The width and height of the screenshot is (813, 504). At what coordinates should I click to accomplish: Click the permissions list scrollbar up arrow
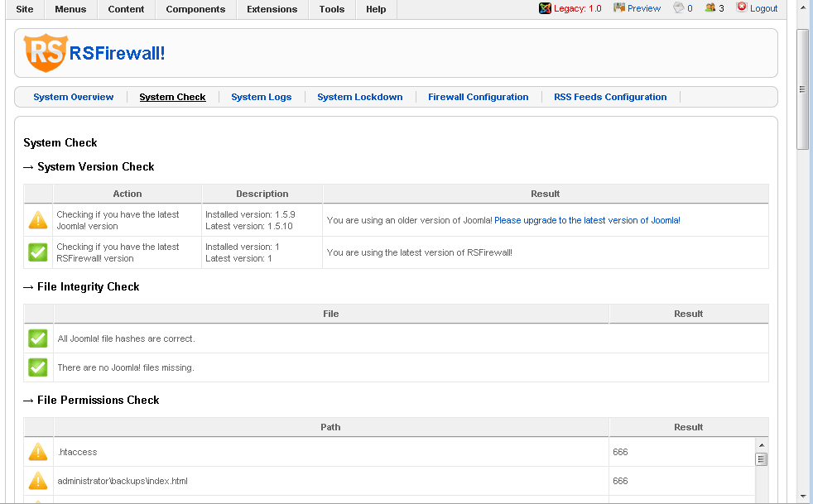point(761,445)
